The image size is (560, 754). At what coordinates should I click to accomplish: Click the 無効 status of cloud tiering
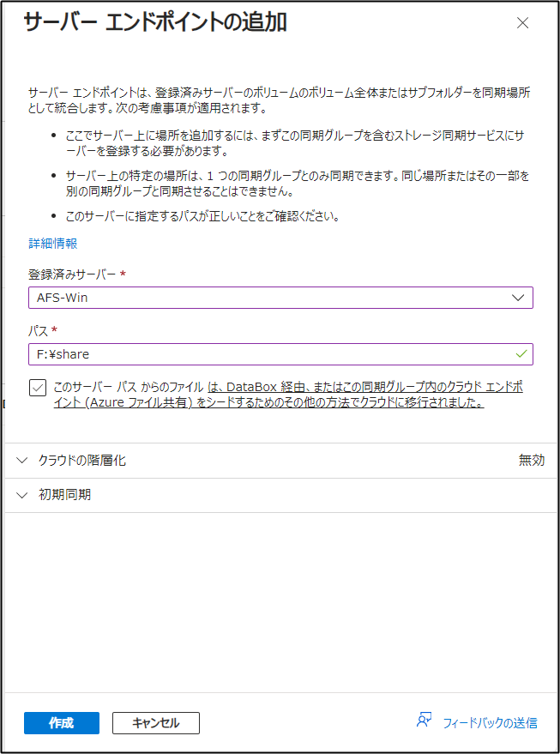(531, 460)
